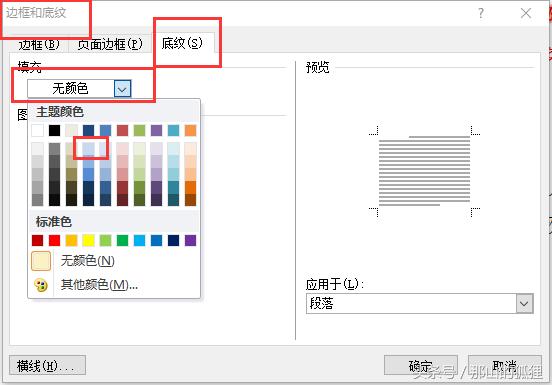Pick lightest tint below aqua theme color
Screen dimensions: 552x385
174,149
